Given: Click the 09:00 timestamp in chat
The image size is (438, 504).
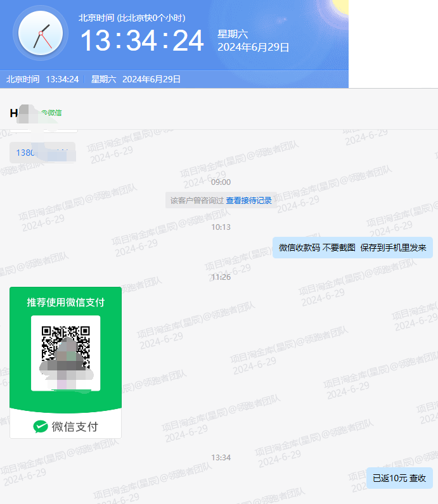Looking at the screenshot, I should (221, 182).
